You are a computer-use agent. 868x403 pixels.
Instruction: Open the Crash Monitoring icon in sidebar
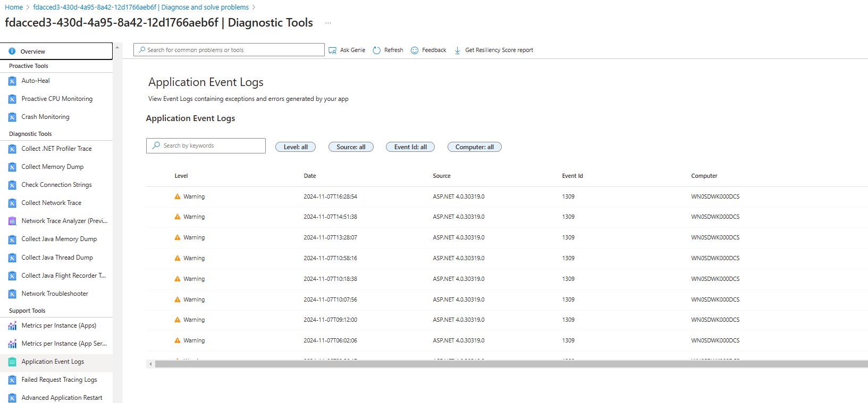pos(12,117)
